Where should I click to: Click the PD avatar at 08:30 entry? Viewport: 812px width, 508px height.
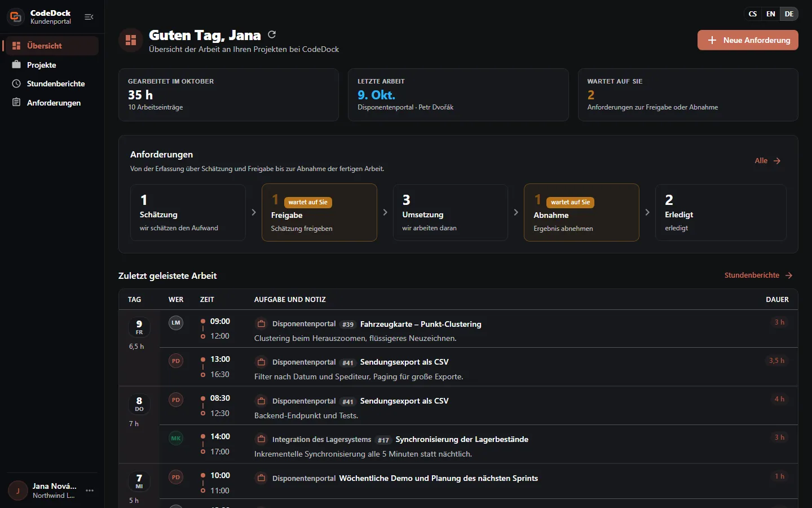[x=176, y=400]
